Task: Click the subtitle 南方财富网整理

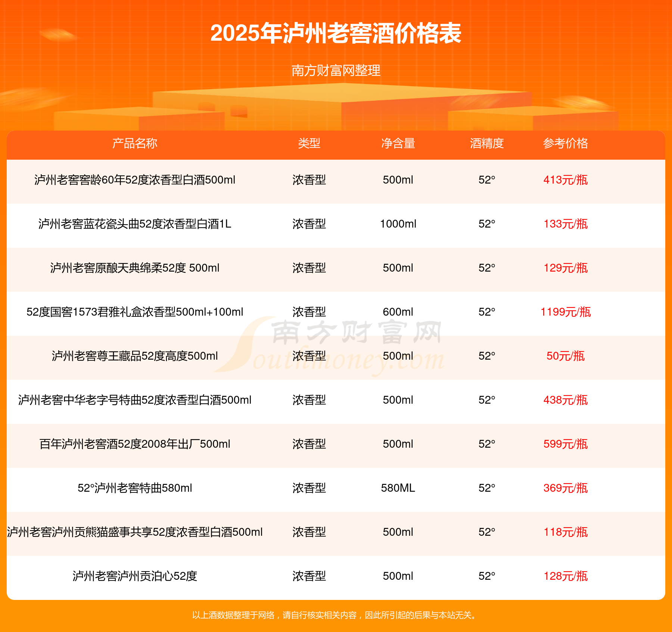Action: pyautogui.click(x=336, y=71)
